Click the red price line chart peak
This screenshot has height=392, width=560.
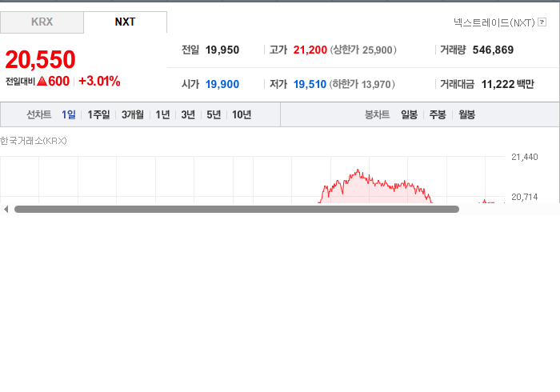click(x=358, y=170)
